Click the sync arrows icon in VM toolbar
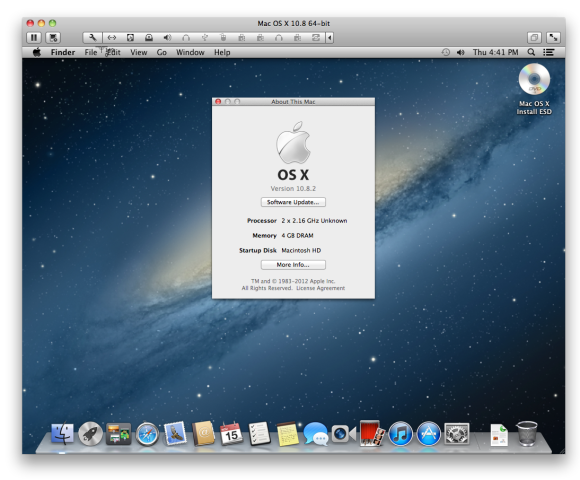The image size is (580, 480). 316,37
